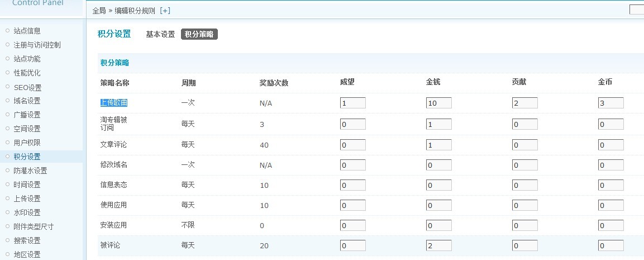Click the 威望 field for 上传歌曲
Image resolution: width=644 pixels, height=260 pixels.
(x=352, y=103)
